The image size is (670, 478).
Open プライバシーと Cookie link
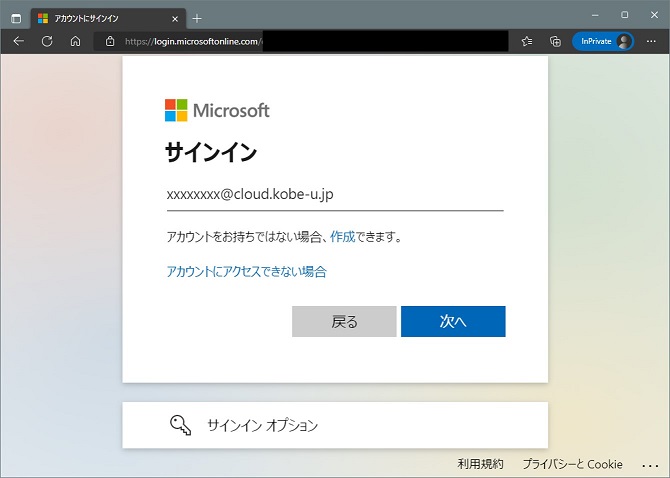click(573, 464)
